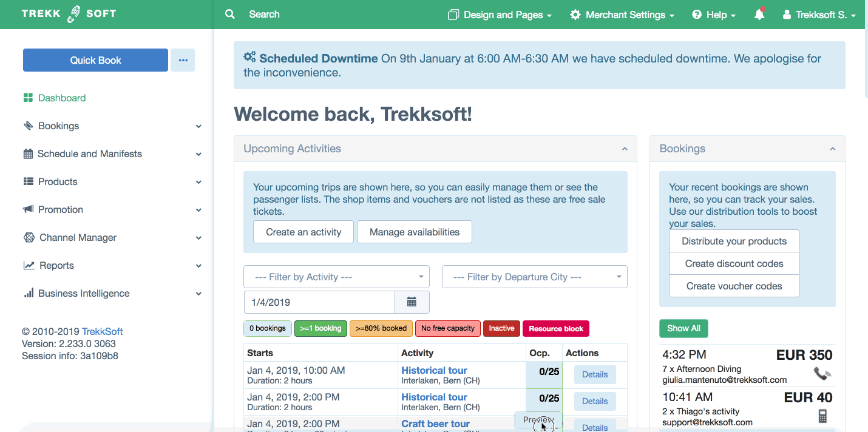Click the TrekkSoft logo

(x=69, y=14)
